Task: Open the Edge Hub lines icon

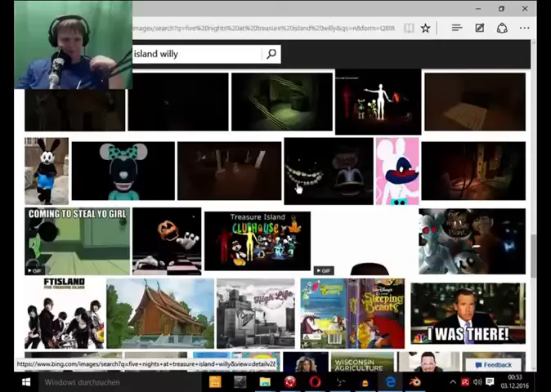Action: point(456,28)
